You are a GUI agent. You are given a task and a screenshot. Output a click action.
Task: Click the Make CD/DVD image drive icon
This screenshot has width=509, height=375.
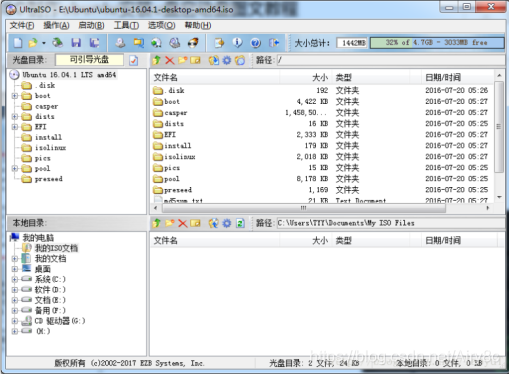[120, 43]
